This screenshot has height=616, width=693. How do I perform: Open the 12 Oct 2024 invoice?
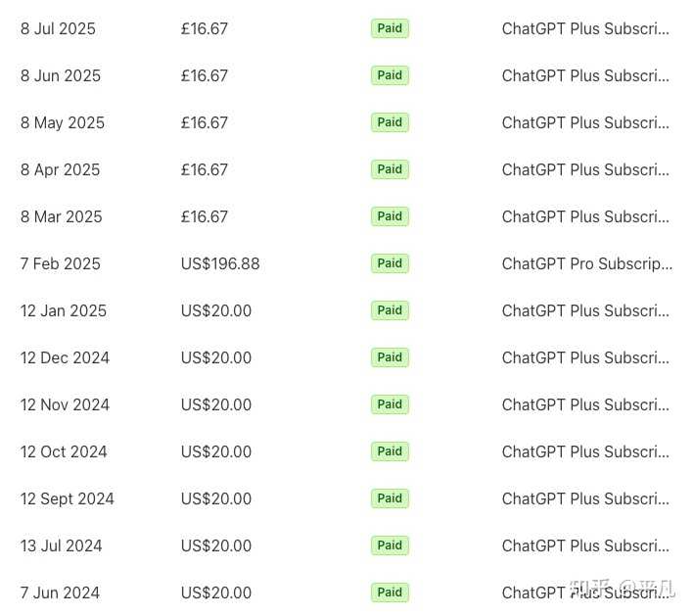click(x=64, y=451)
